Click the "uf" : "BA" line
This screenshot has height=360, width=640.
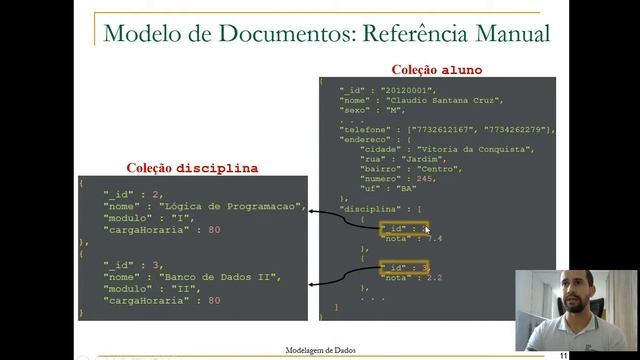coord(388,189)
